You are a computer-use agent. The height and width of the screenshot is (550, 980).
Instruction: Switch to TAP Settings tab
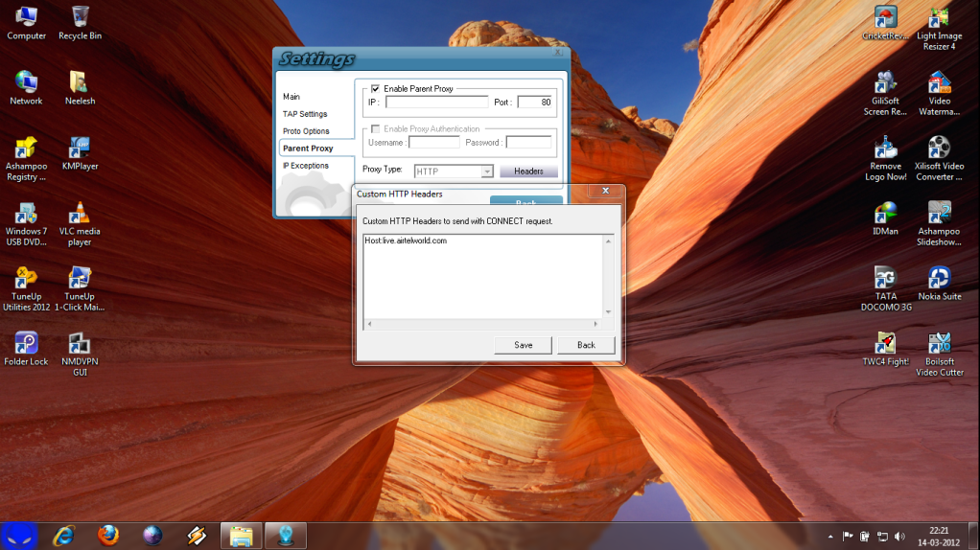[305, 114]
